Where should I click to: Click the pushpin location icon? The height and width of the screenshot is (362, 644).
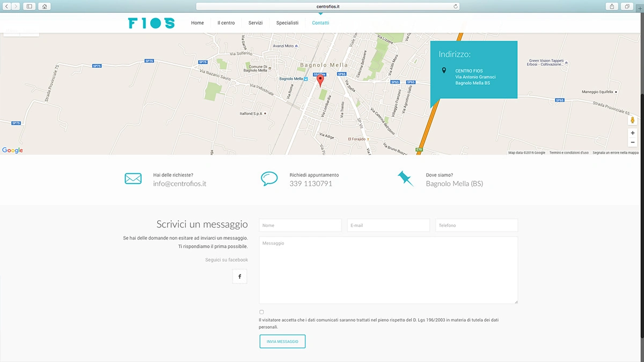(x=406, y=179)
